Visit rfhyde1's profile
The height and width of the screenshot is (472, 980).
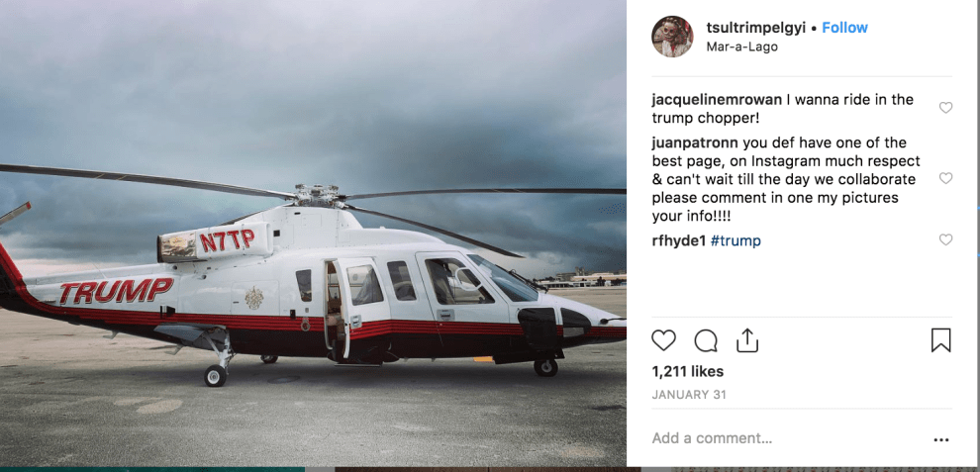click(x=679, y=240)
